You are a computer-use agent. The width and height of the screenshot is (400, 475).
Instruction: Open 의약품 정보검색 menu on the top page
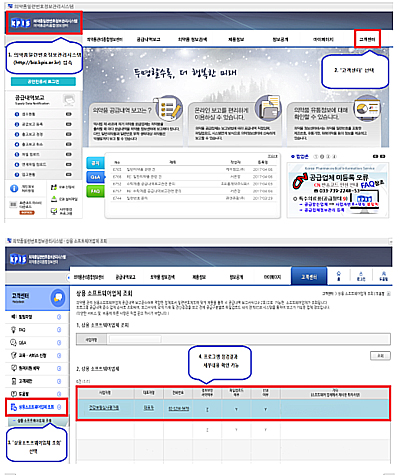tap(192, 39)
